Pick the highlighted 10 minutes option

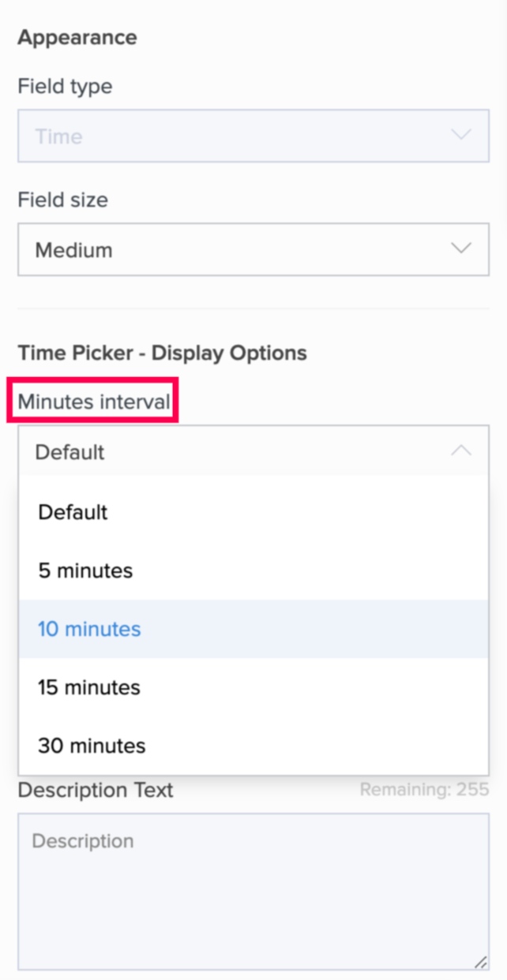coord(89,629)
